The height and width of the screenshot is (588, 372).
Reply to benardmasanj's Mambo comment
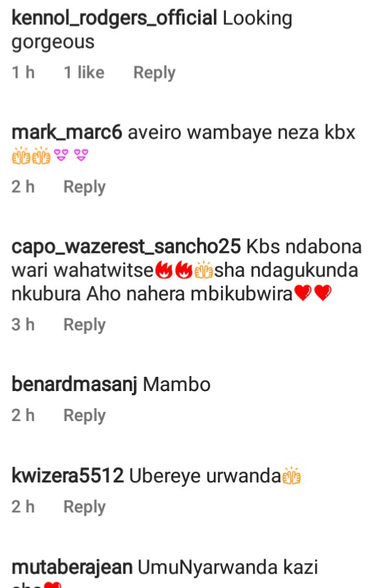pos(84,415)
